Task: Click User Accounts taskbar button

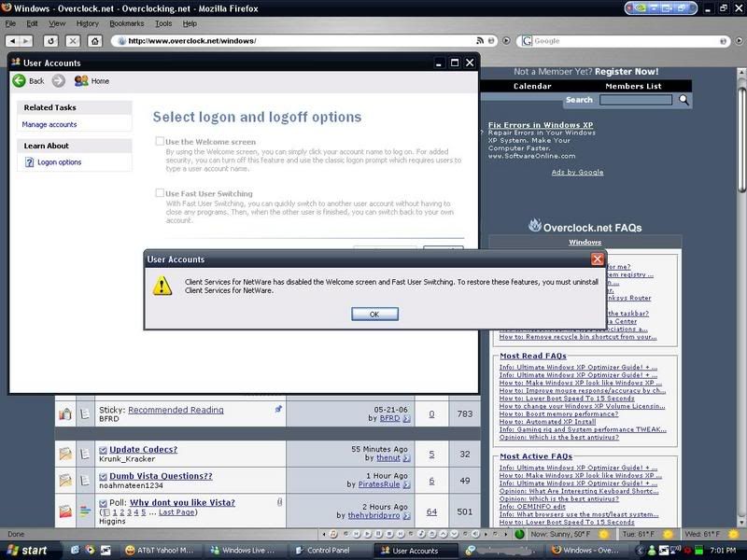Action: tap(416, 551)
